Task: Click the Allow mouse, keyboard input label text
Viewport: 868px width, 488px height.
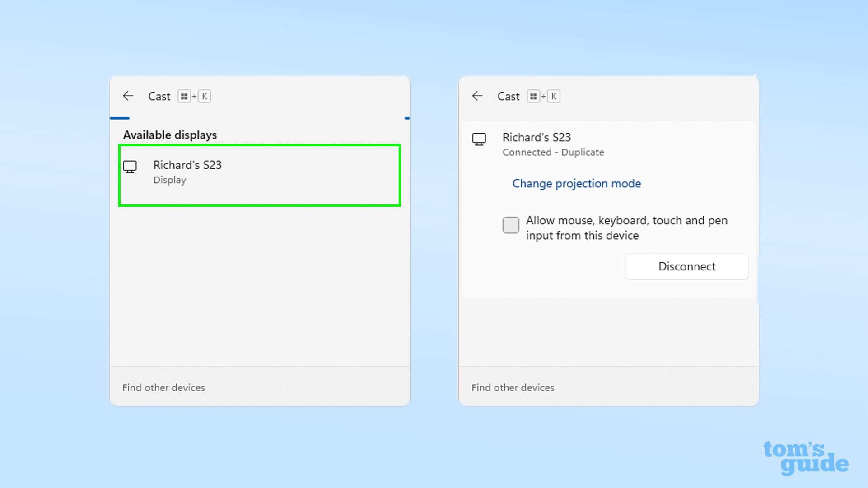Action: pyautogui.click(x=627, y=228)
